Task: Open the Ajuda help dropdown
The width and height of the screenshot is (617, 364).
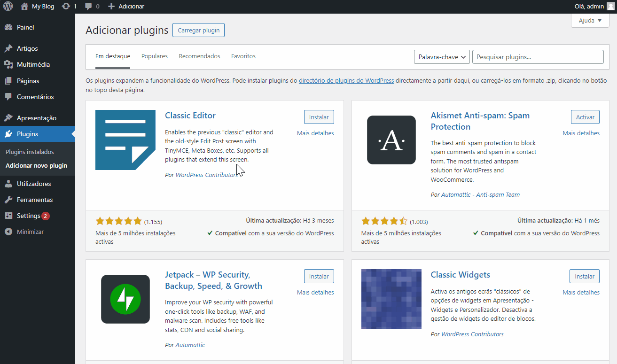Action: (x=590, y=21)
